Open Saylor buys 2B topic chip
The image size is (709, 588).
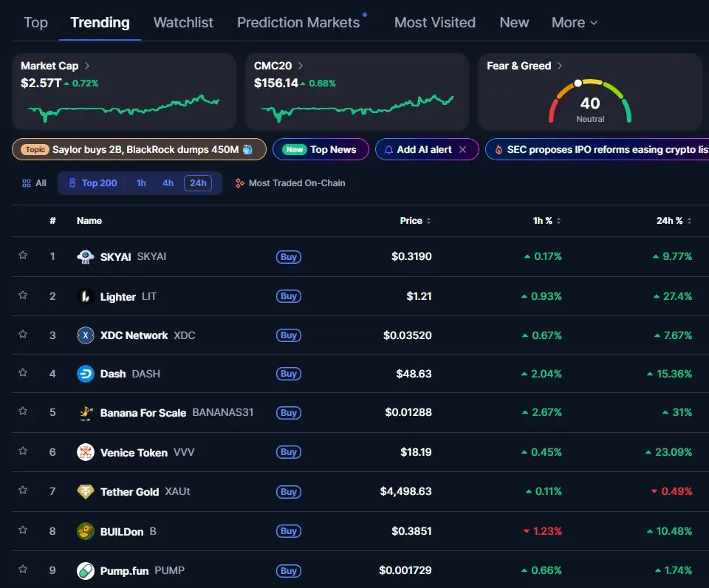(140, 150)
